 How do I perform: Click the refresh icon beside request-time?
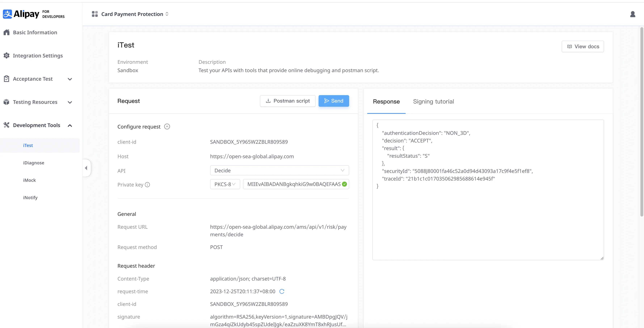[x=282, y=291]
